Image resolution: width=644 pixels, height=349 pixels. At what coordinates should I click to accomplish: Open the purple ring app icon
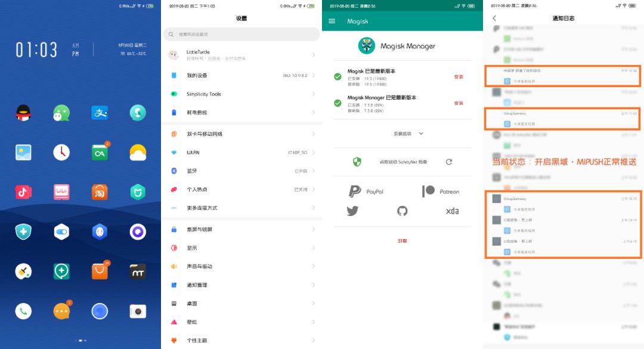click(138, 232)
